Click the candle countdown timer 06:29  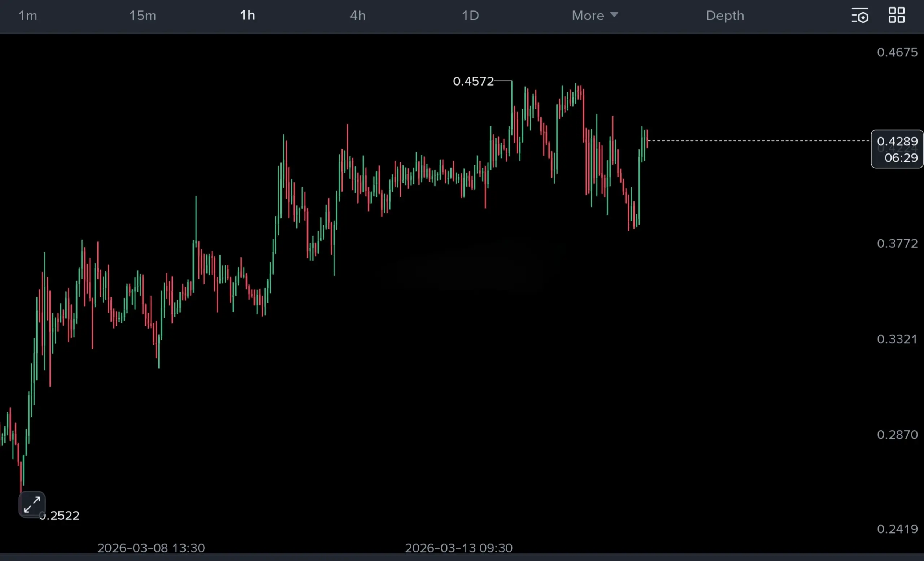coord(901,158)
